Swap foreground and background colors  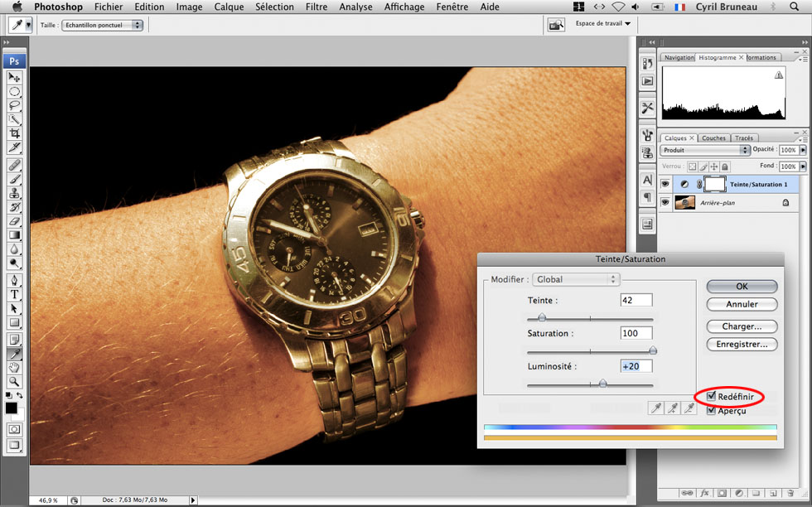(20, 396)
